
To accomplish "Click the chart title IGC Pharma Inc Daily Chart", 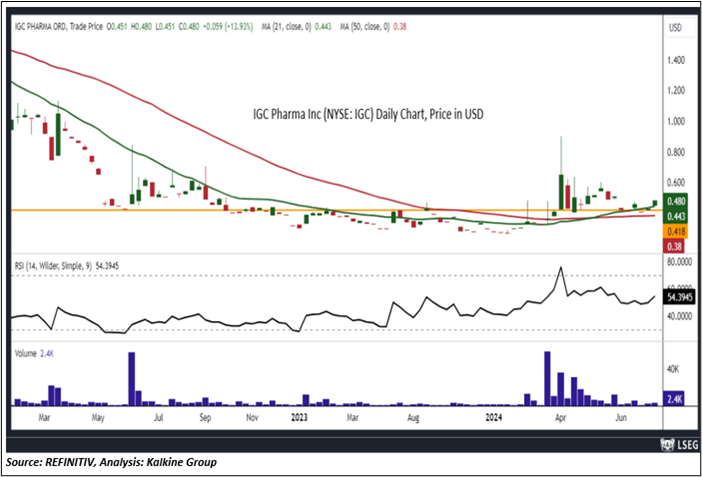I will pyautogui.click(x=368, y=114).
